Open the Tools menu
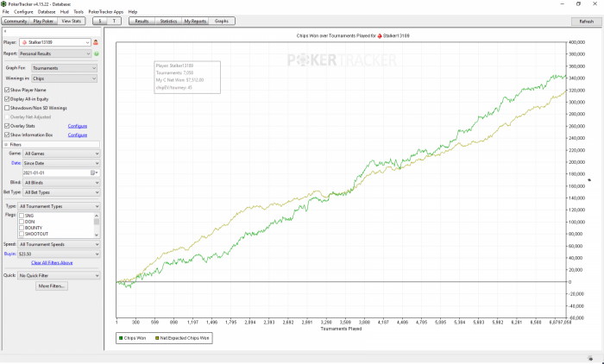Image resolution: width=604 pixels, height=364 pixels. click(79, 12)
